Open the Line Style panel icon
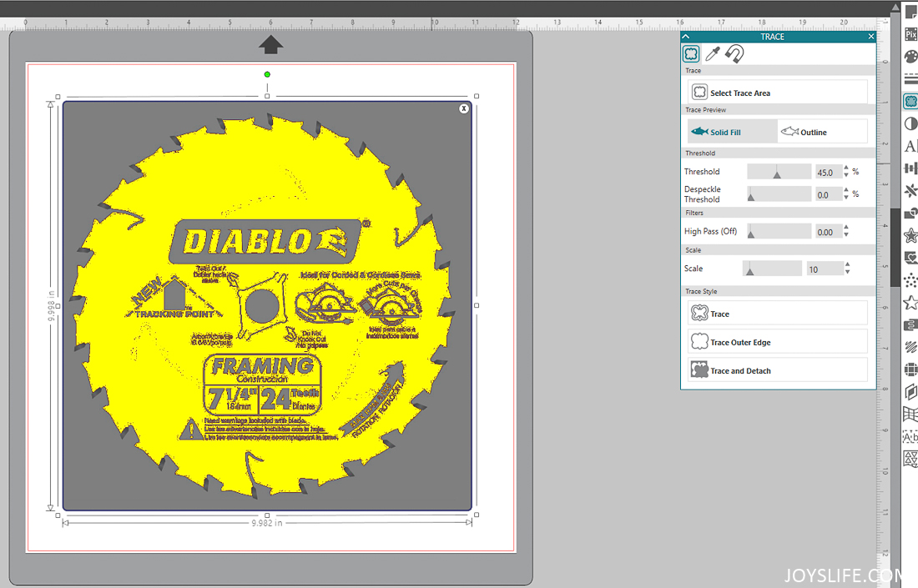This screenshot has height=588, width=918. click(911, 79)
